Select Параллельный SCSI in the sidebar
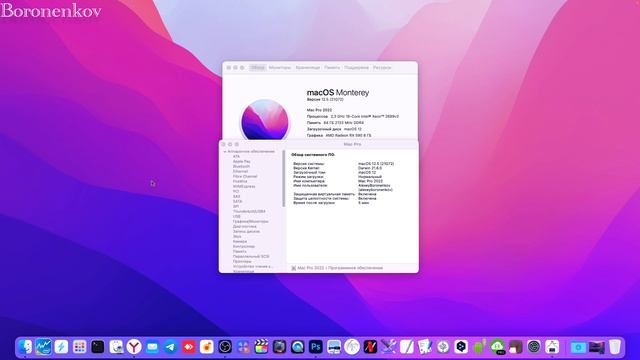The width and height of the screenshot is (640, 360). (251, 256)
